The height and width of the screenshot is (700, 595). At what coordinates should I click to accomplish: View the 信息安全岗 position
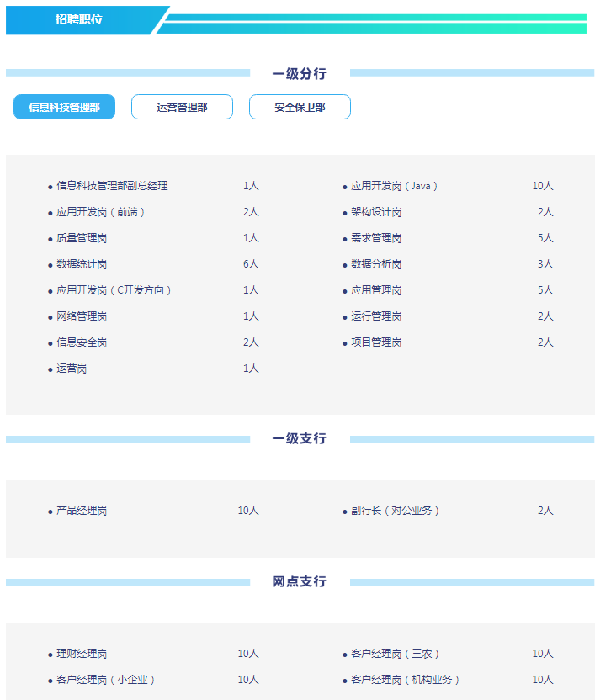[82, 342]
